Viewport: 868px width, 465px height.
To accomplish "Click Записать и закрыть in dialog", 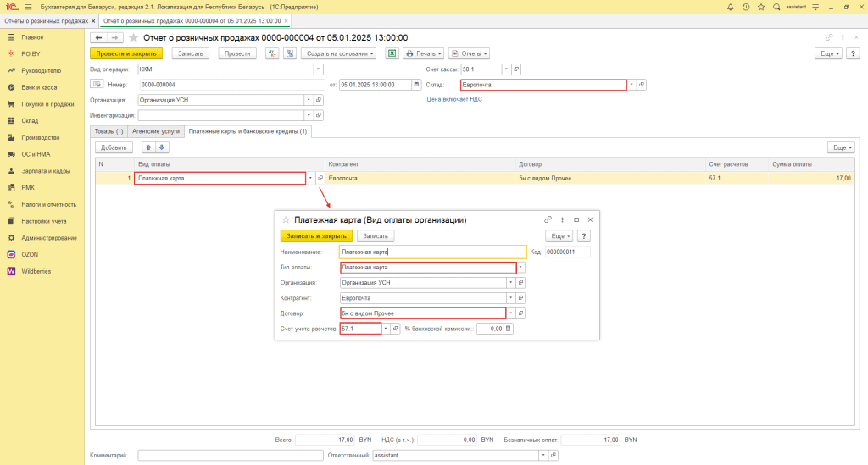I will pyautogui.click(x=316, y=236).
